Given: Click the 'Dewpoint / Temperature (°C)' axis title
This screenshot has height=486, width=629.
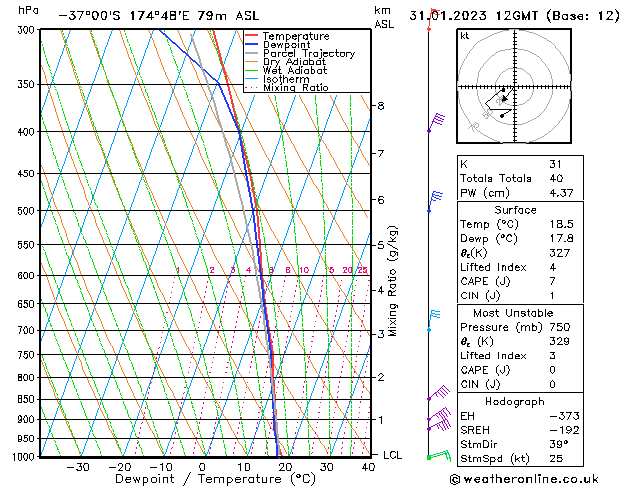Looking at the screenshot, I should [x=215, y=479].
